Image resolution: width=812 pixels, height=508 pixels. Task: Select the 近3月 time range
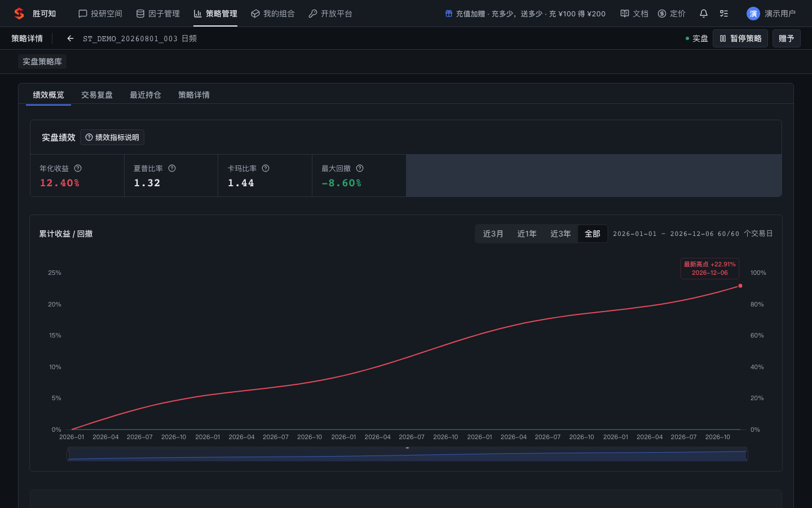coord(493,234)
